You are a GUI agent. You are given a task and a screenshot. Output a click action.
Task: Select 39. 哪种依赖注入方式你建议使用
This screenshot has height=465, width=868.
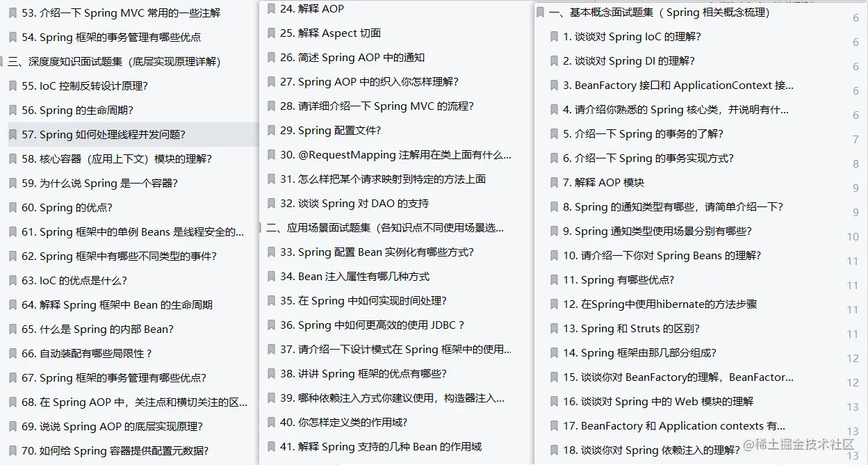[392, 398]
